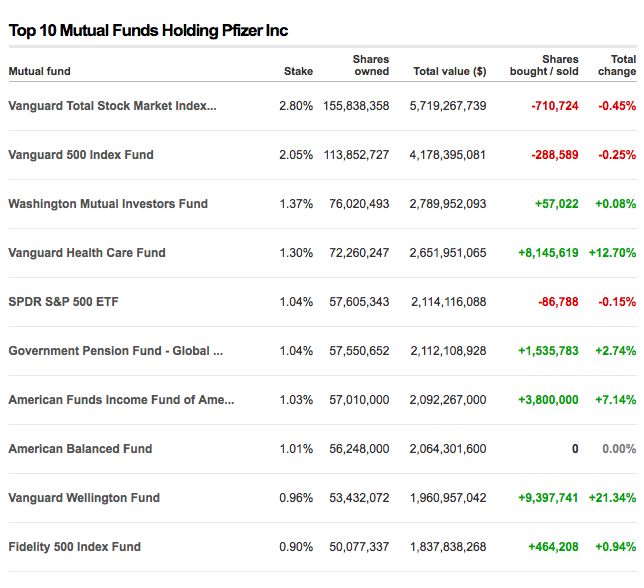Select shares owned 57,605,343
Screen dimensions: 644x588
pyautogui.click(x=359, y=302)
